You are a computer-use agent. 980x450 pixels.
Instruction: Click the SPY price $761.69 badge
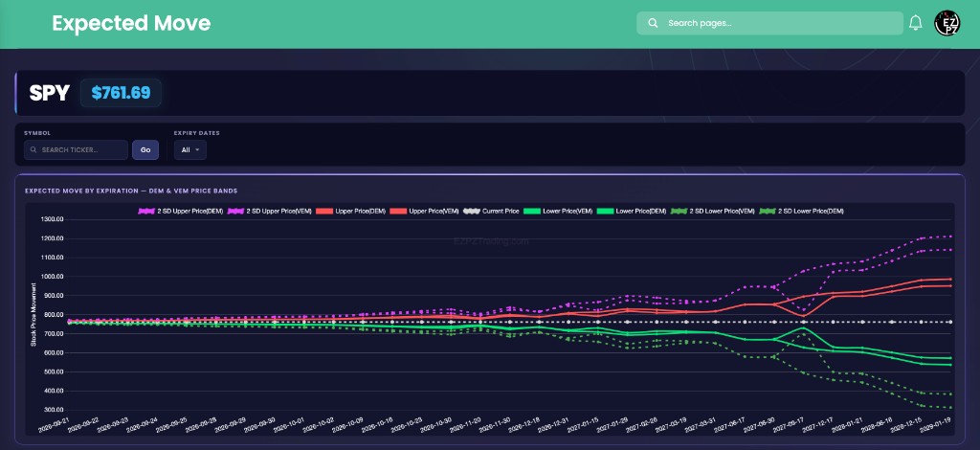click(121, 93)
